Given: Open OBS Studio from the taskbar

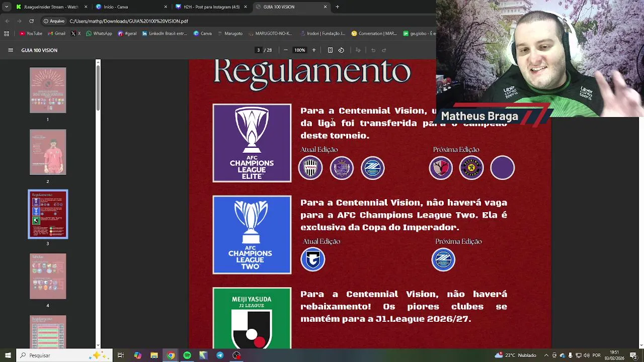Looking at the screenshot, I should click(x=236, y=355).
